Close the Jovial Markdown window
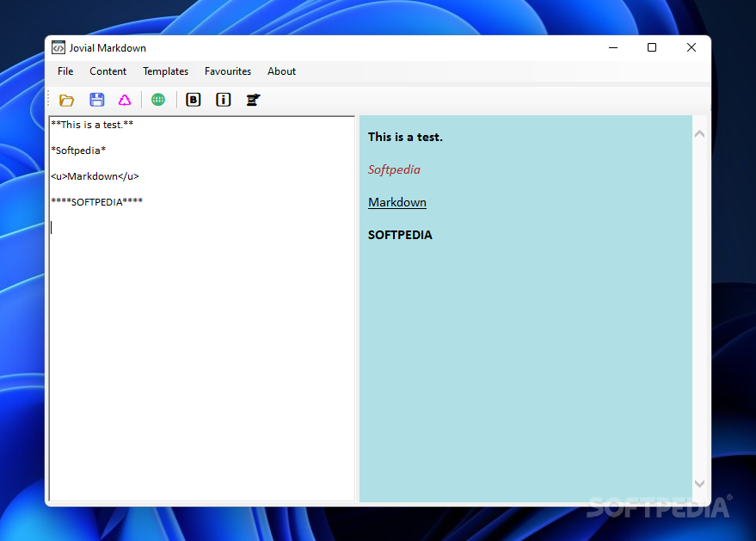The image size is (756, 541). [x=691, y=47]
